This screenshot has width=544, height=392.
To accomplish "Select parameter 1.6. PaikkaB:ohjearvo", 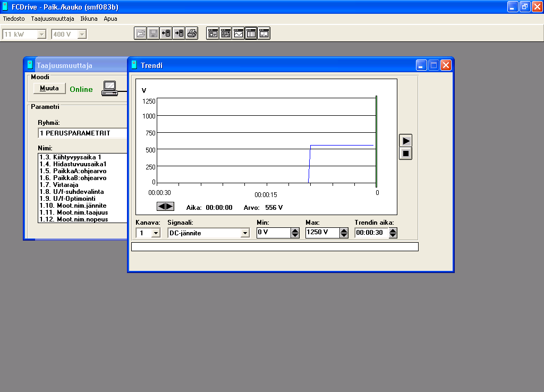I will [82, 178].
